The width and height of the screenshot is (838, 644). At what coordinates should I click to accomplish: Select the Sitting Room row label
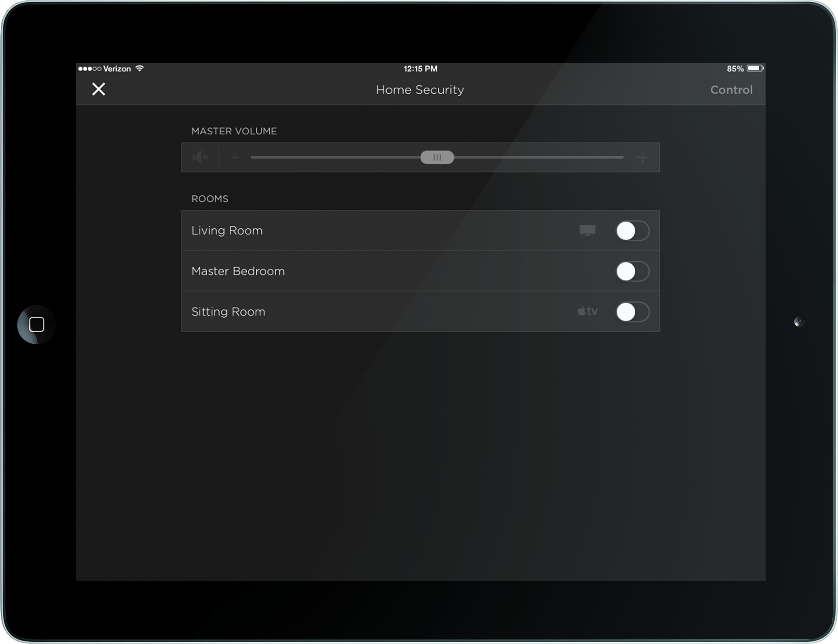[228, 312]
